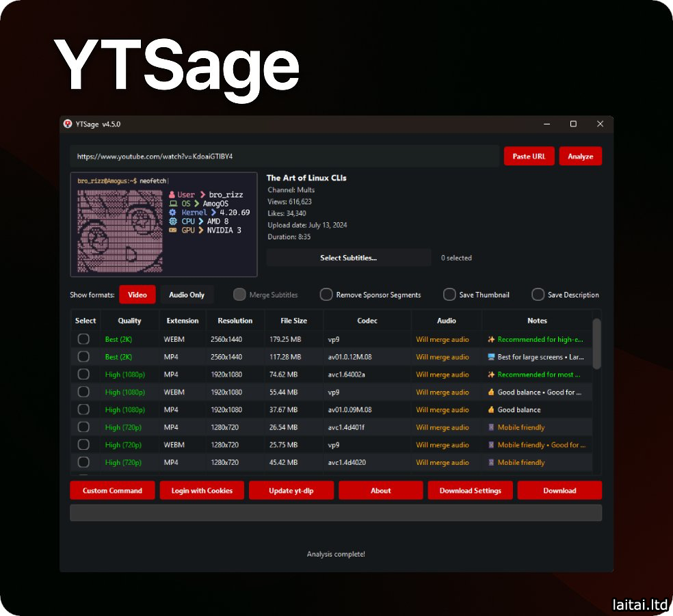Check the Save Description option
This screenshot has width=673, height=616.
tap(538, 295)
